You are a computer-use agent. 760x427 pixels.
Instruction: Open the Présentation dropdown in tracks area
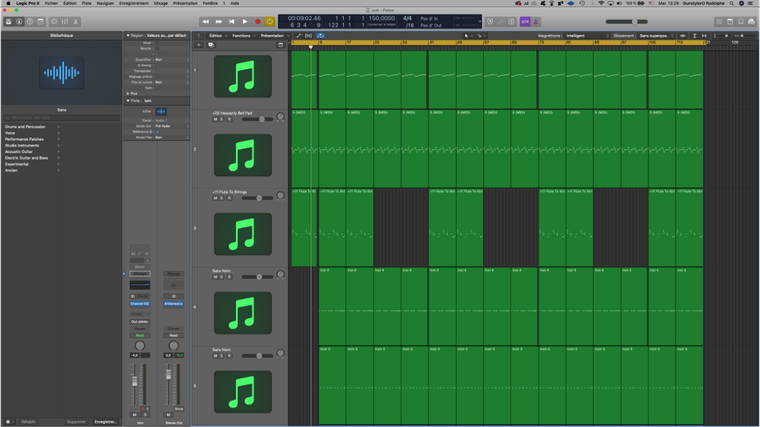click(273, 35)
